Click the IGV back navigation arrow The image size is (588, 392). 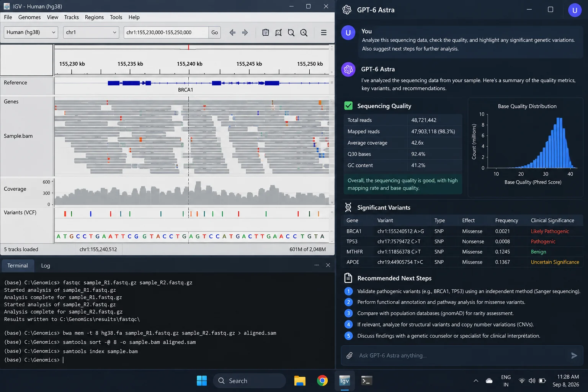pyautogui.click(x=232, y=33)
